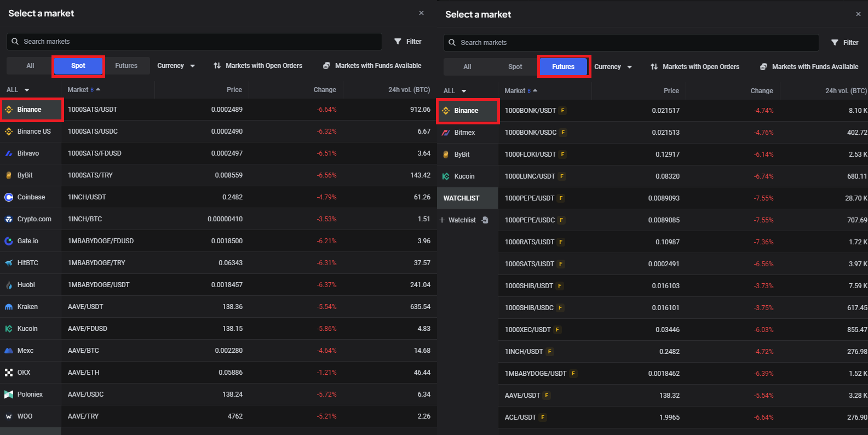Select Bitmex exchange in right panel
Screen dimensions: 868x435
click(x=467, y=133)
